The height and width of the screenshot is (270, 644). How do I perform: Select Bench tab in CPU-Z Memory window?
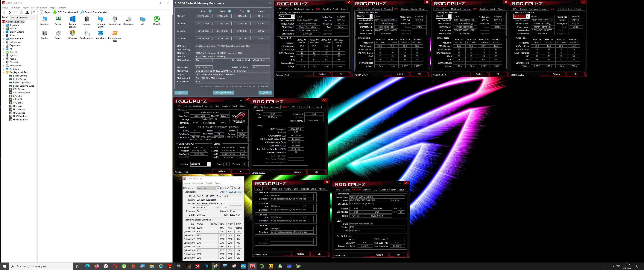[311, 107]
